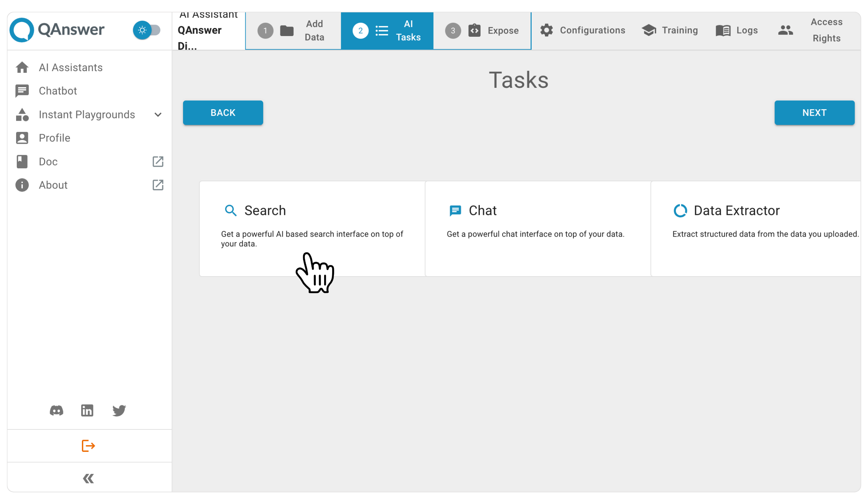Click the Discord community icon
The image size is (868, 504).
(56, 411)
